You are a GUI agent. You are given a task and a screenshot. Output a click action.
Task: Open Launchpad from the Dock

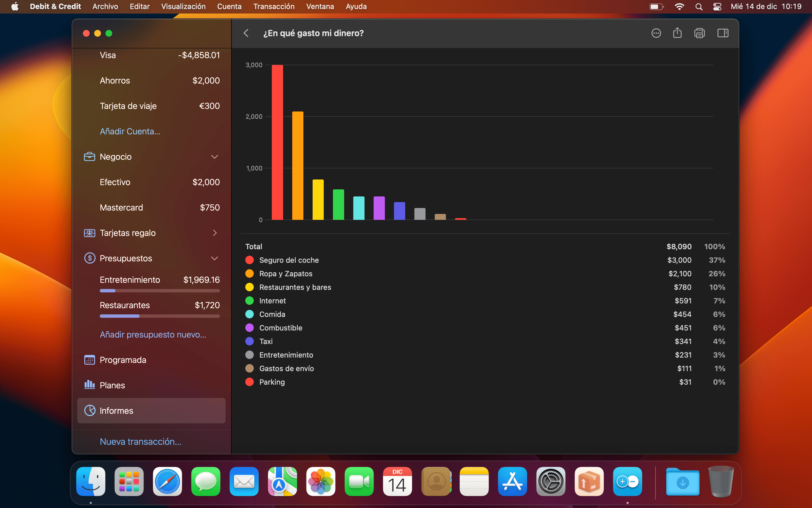(129, 481)
